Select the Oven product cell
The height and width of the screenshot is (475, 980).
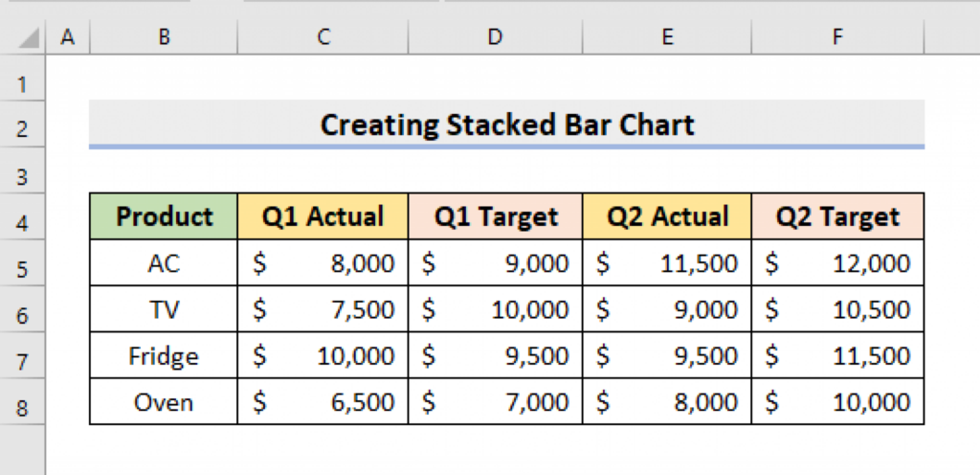pyautogui.click(x=164, y=402)
